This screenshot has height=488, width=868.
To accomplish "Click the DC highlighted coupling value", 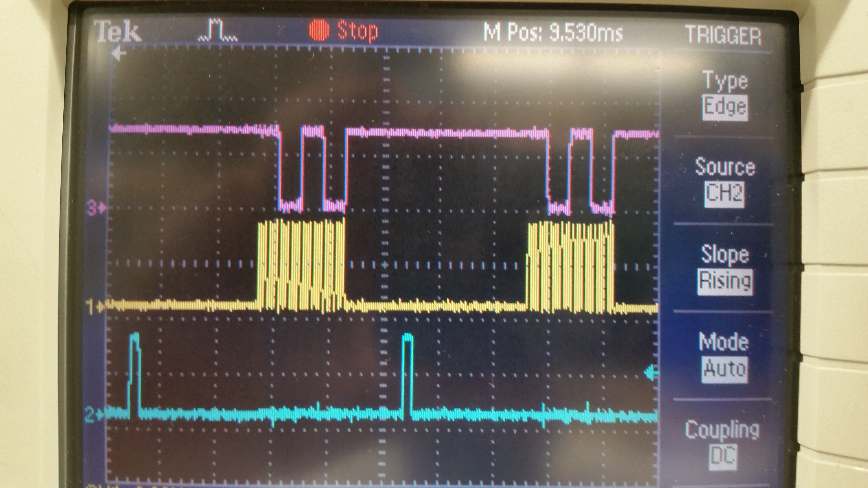I will coord(723,457).
